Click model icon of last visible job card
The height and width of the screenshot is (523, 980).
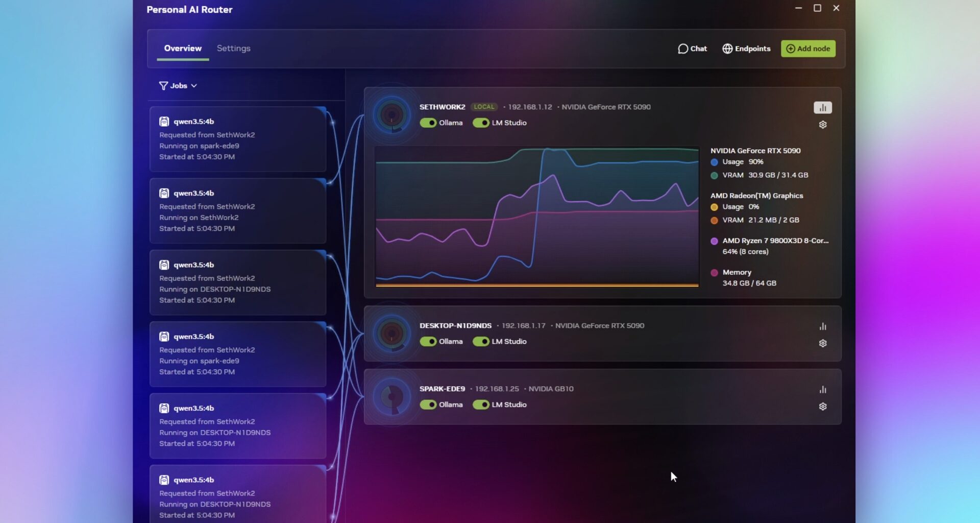164,480
